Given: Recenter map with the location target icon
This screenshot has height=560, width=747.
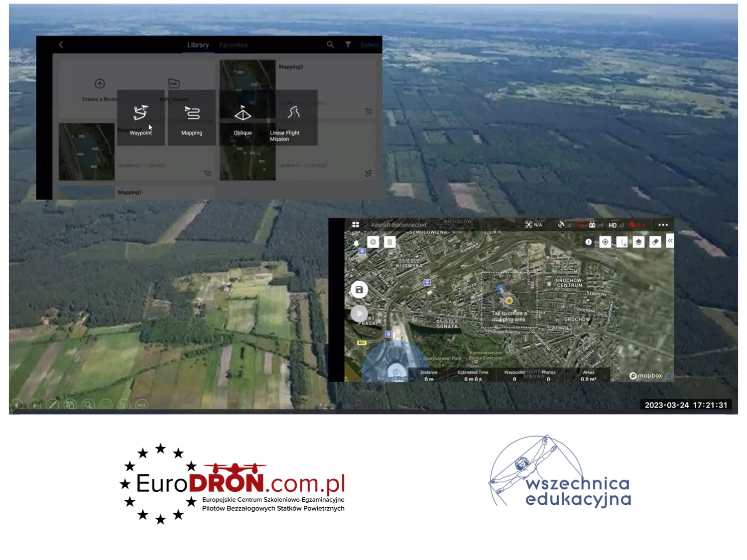Looking at the screenshot, I should (x=605, y=242).
